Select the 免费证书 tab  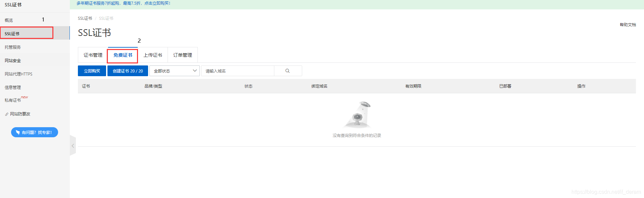[123, 55]
